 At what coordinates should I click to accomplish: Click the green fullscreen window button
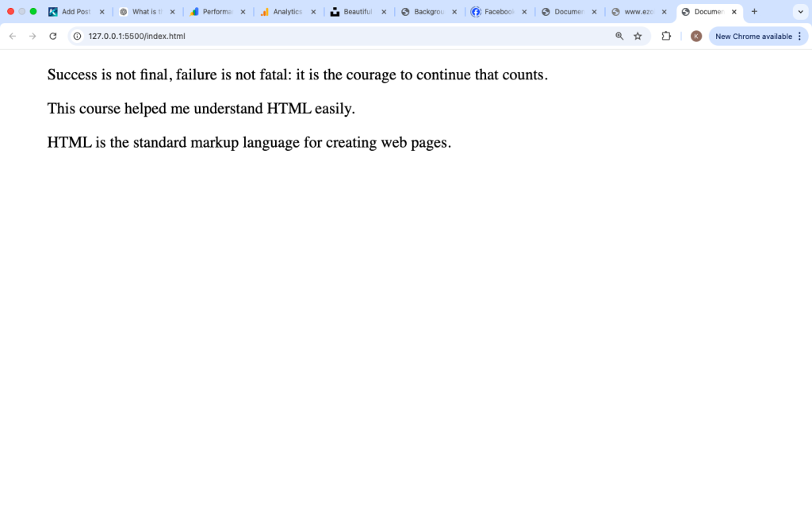(x=33, y=11)
